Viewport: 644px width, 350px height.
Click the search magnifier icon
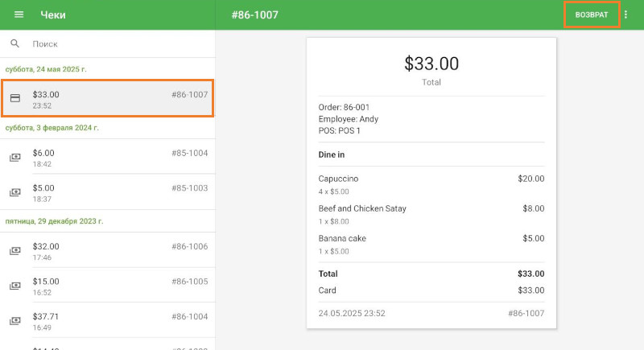click(x=14, y=44)
